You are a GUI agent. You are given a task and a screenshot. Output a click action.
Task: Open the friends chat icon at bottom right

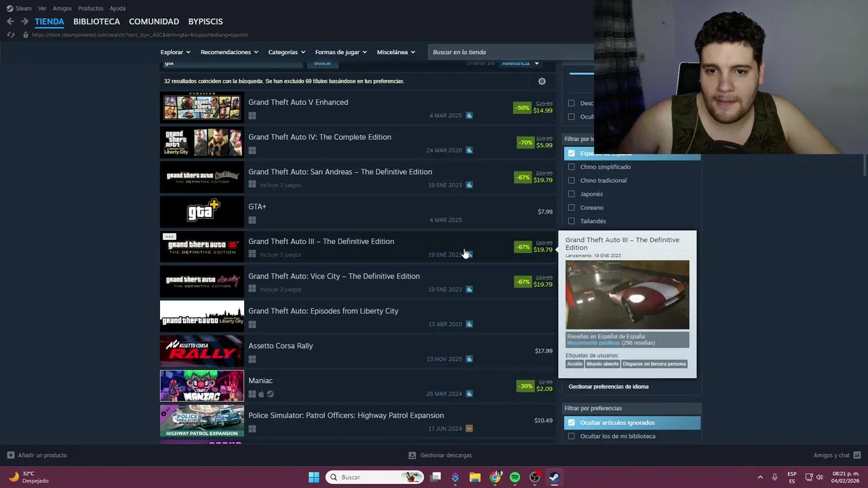click(857, 455)
